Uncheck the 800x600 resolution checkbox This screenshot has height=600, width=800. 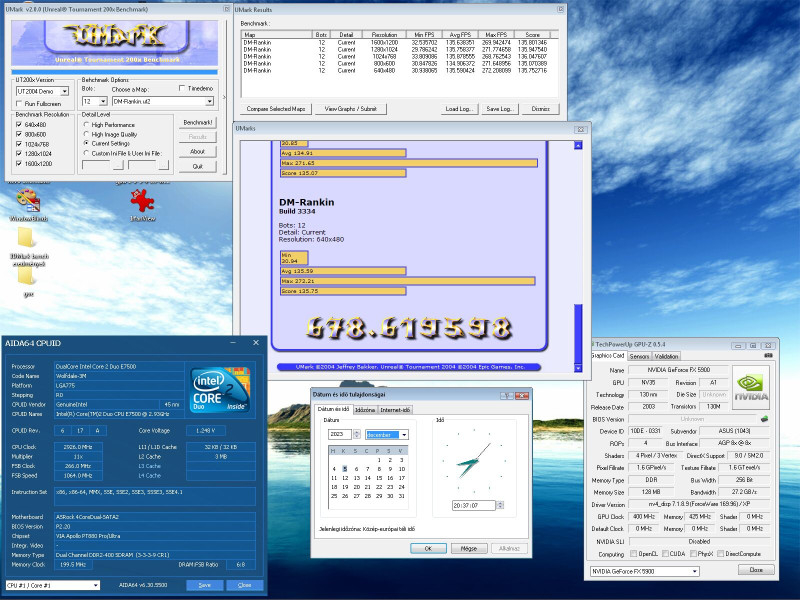click(x=19, y=134)
